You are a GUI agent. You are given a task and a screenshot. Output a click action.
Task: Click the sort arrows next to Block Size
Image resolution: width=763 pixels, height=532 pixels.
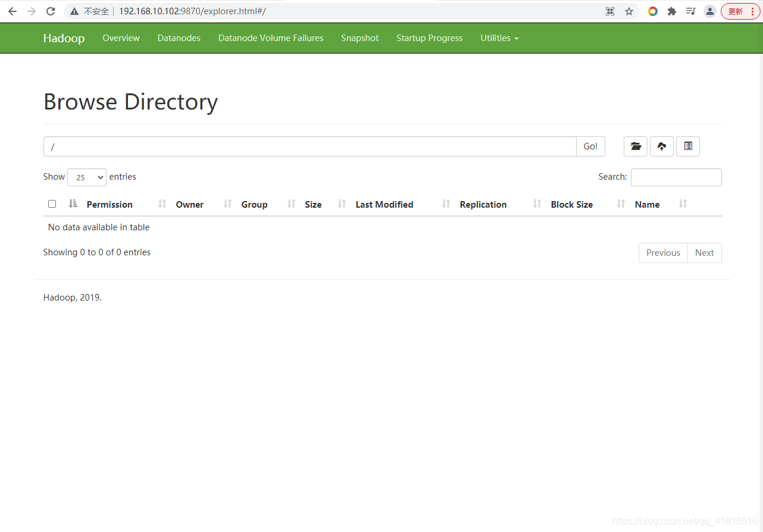click(x=621, y=204)
